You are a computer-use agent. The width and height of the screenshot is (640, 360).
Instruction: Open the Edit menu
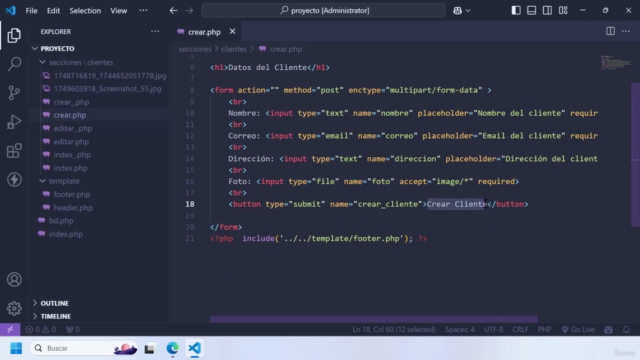53,11
